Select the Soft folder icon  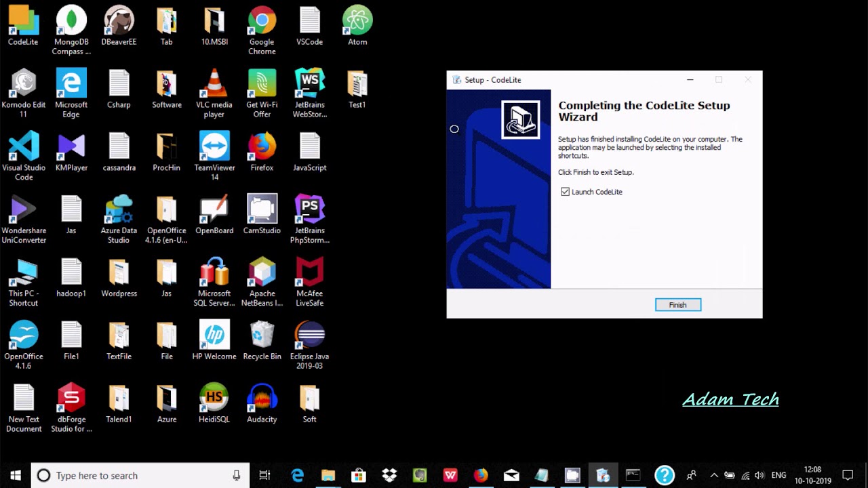pyautogui.click(x=310, y=404)
